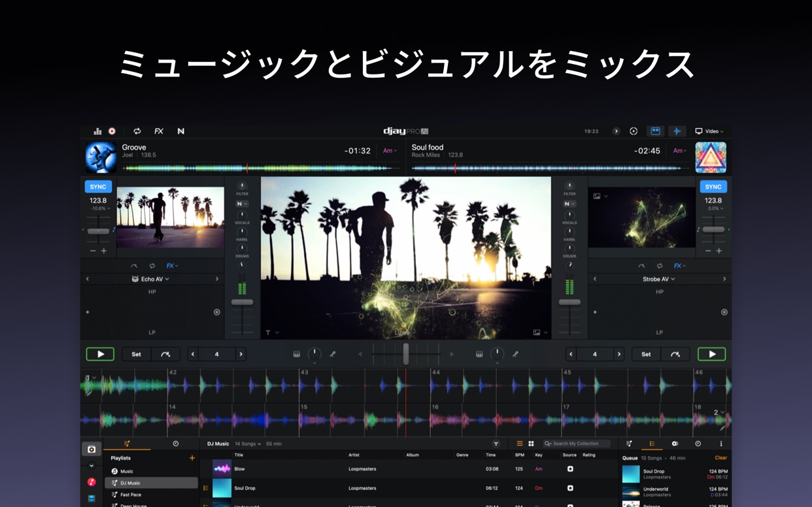Open the split waveform view icon
The image size is (812, 507).
[654, 131]
